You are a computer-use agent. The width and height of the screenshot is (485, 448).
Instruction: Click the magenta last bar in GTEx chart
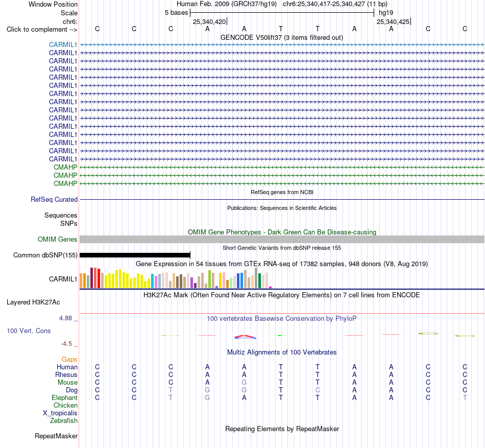tap(271, 288)
